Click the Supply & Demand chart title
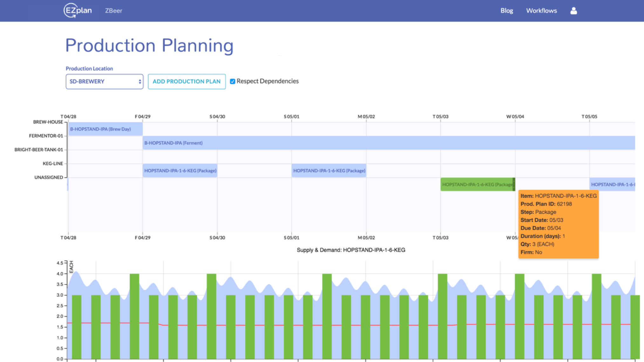The width and height of the screenshot is (644, 362). (351, 250)
